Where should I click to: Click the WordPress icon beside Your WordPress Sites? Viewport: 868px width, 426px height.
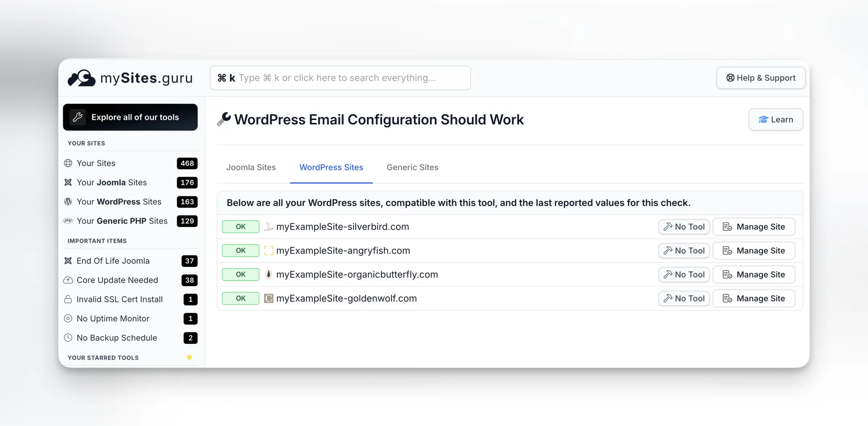click(68, 201)
